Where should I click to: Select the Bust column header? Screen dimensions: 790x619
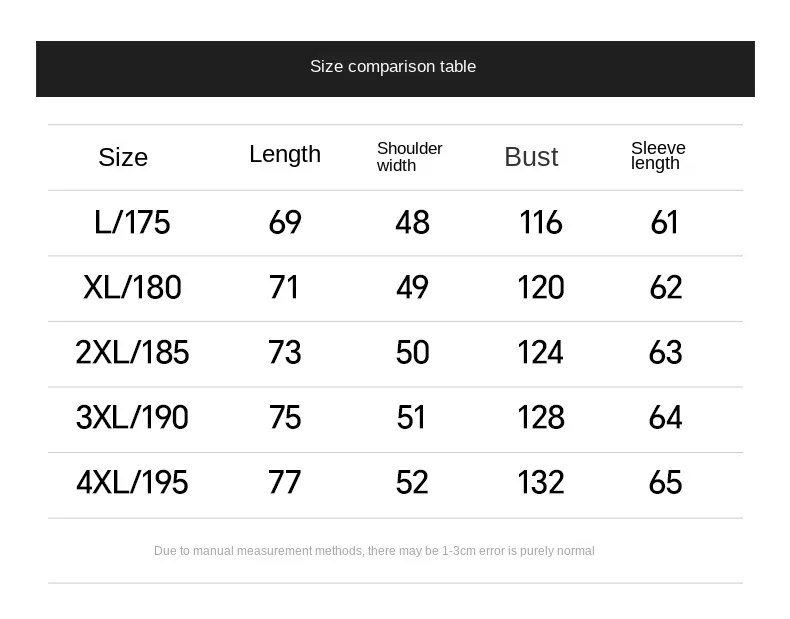[531, 157]
